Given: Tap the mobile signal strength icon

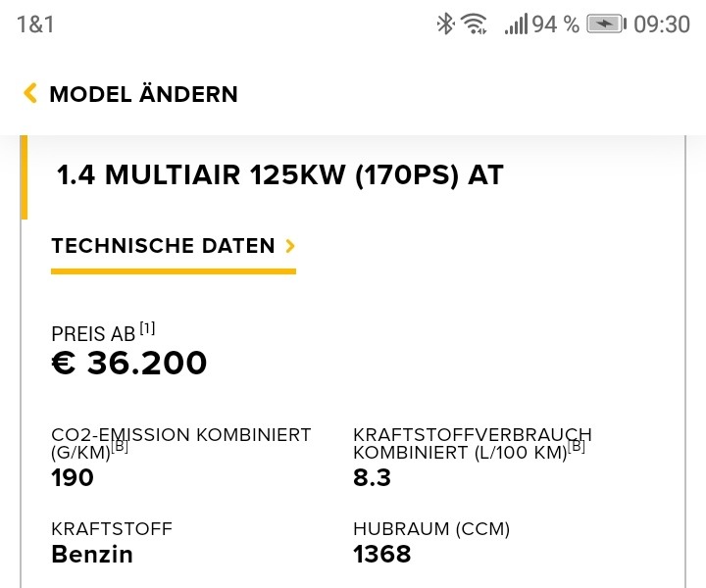Looking at the screenshot, I should (516, 24).
